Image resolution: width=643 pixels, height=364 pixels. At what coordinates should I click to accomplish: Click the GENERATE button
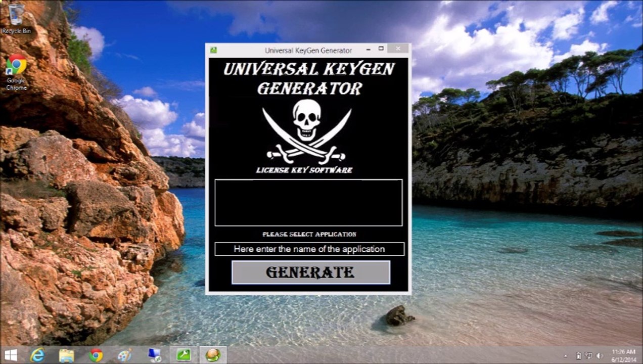point(311,272)
